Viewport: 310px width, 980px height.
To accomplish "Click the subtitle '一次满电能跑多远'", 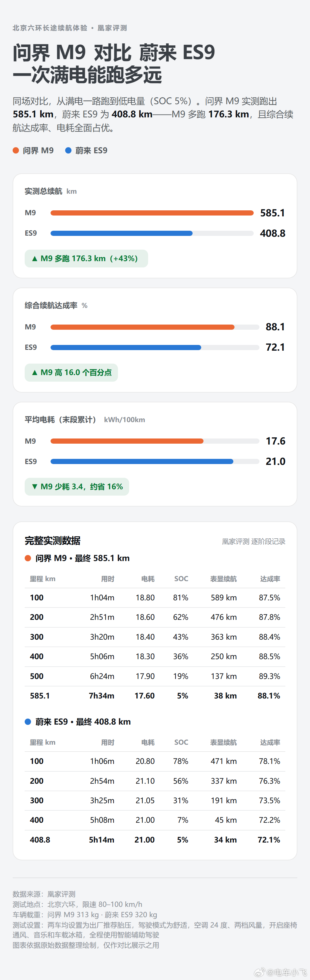I will (87, 75).
